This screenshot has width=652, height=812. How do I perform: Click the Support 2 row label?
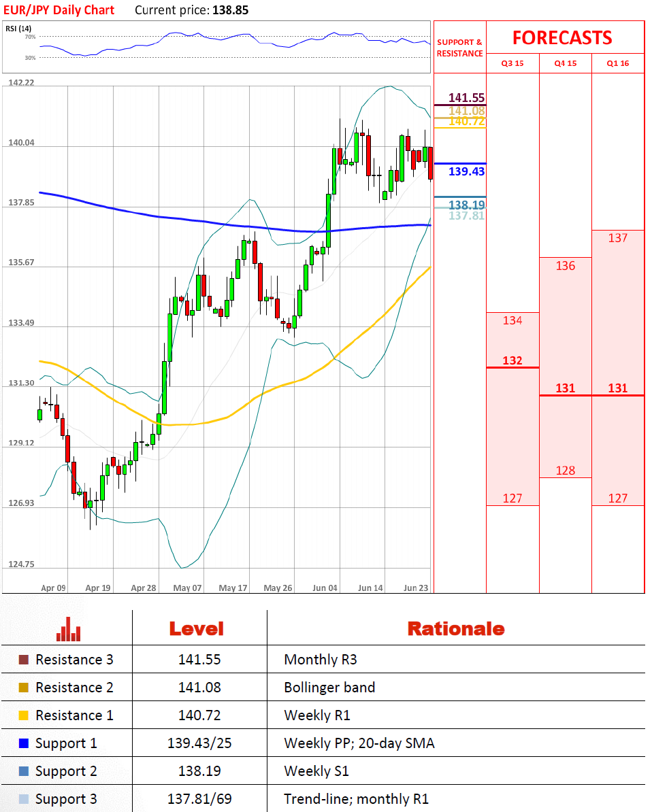coord(66,771)
